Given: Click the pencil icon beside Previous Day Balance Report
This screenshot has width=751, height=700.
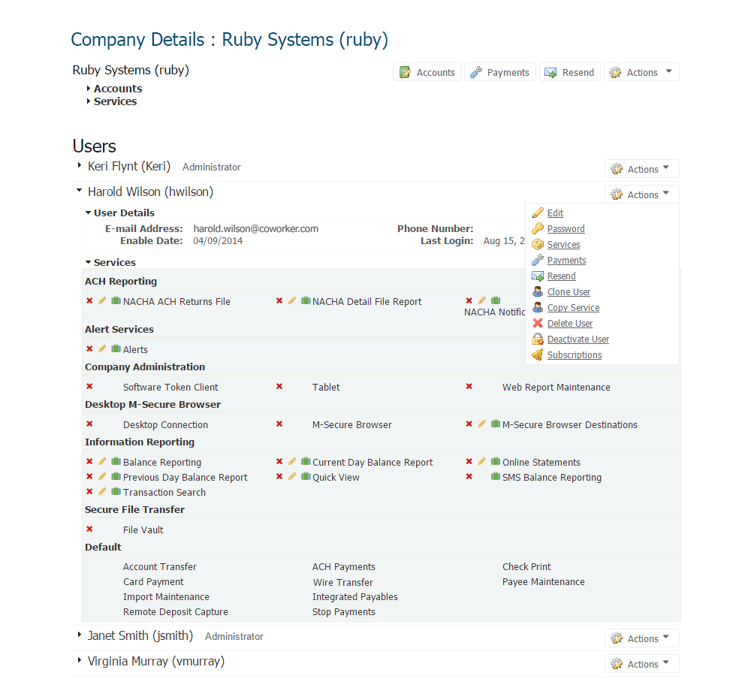Looking at the screenshot, I should point(102,477).
